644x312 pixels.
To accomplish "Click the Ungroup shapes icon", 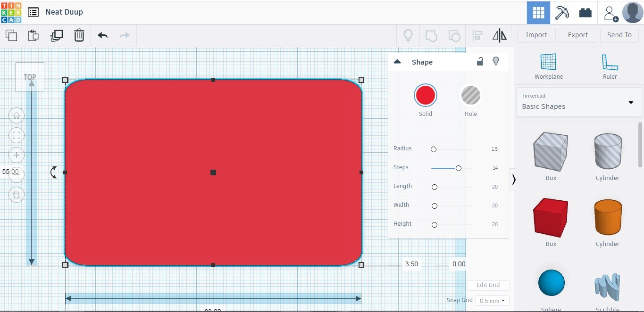I will tap(454, 35).
